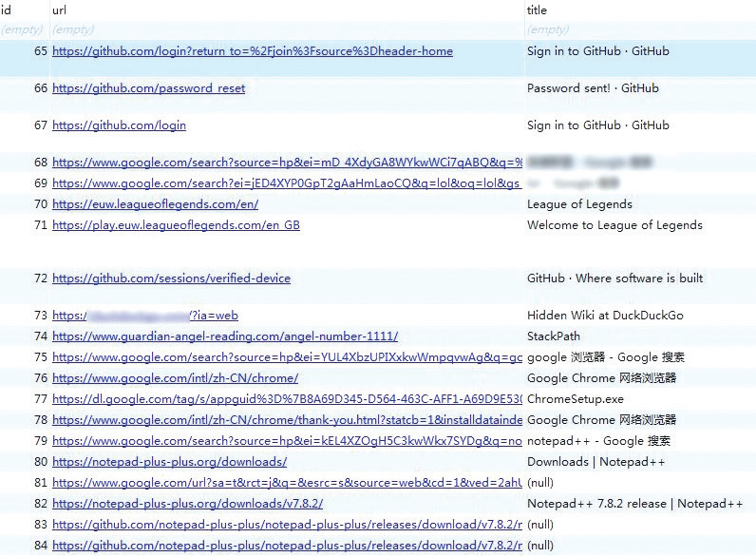Open the notepad-plus-plus.org/downloads/ link in row 80
756x557 pixels.
170,462
